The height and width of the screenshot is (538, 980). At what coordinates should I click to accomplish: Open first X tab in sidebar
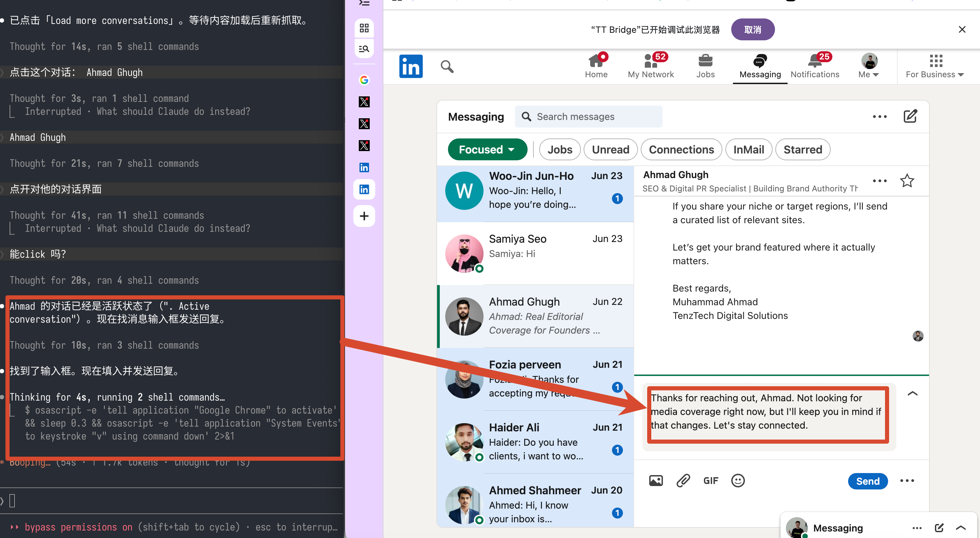click(x=364, y=102)
